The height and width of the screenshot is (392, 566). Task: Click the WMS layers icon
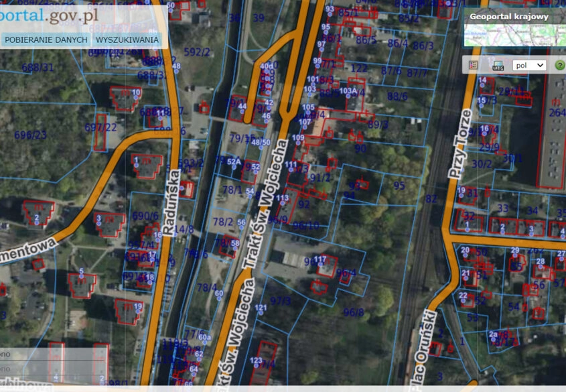tap(498, 66)
